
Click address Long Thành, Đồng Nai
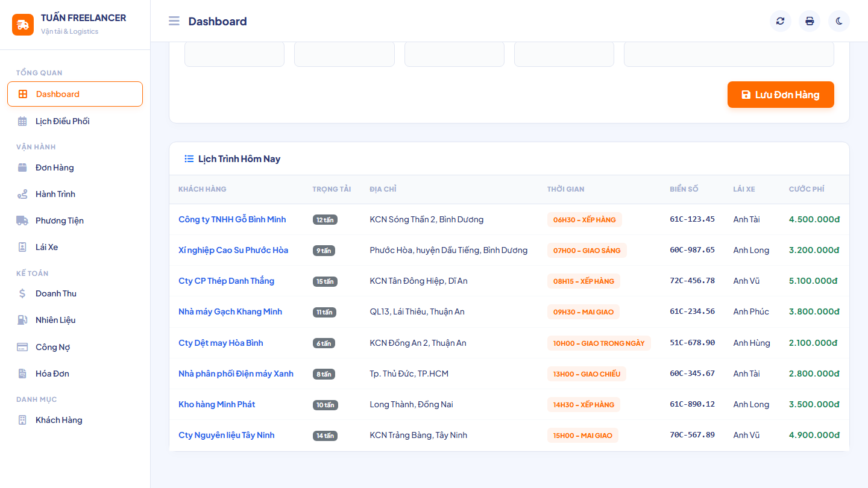412,404
